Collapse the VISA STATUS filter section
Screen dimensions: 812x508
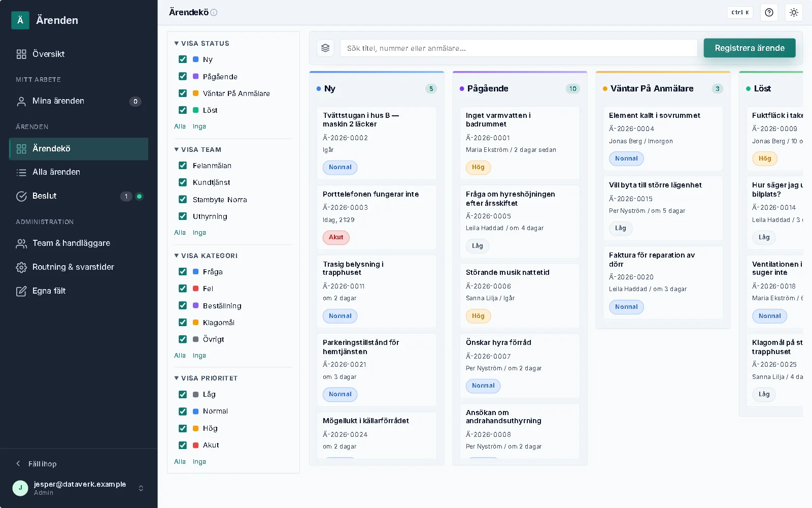[201, 44]
